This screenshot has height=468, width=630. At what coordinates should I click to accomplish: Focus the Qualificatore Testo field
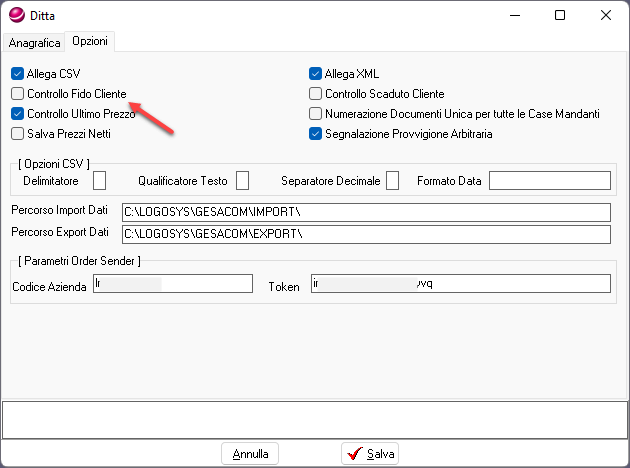point(242,180)
